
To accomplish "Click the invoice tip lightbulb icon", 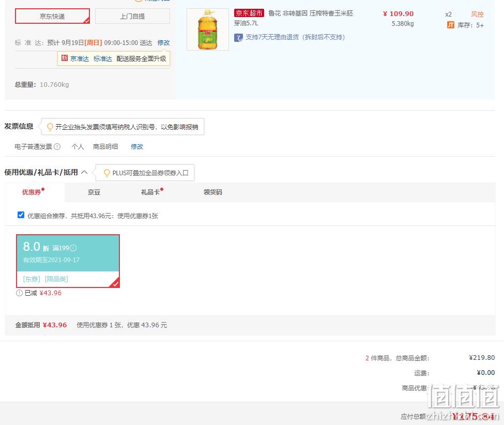I will (50, 127).
